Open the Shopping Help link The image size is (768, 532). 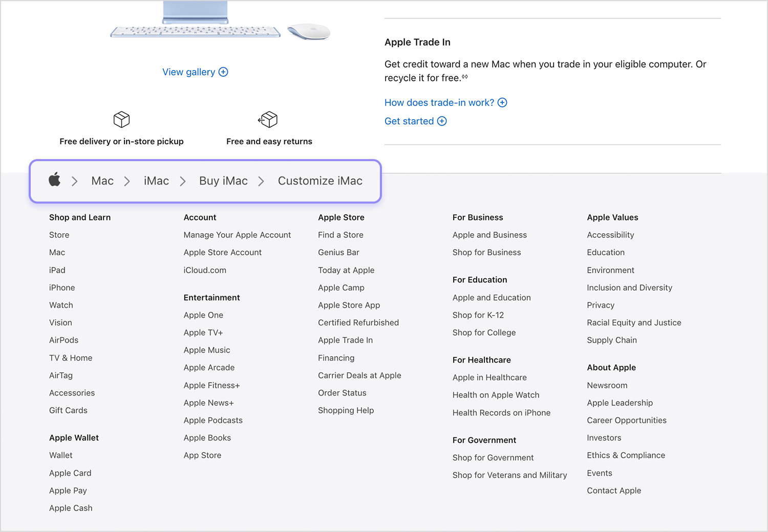(x=346, y=410)
